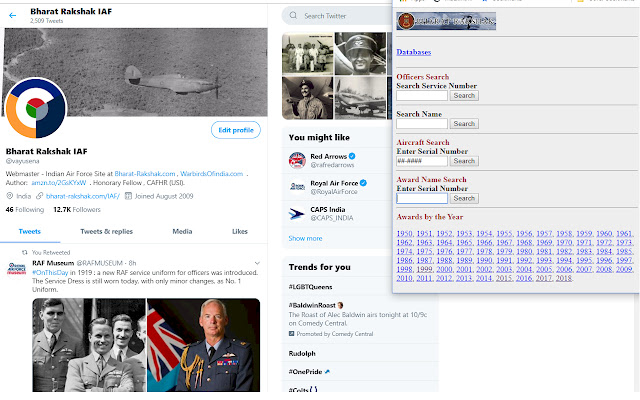This screenshot has height=400, width=640.
Task: Open the Databases link
Action: coord(413,52)
